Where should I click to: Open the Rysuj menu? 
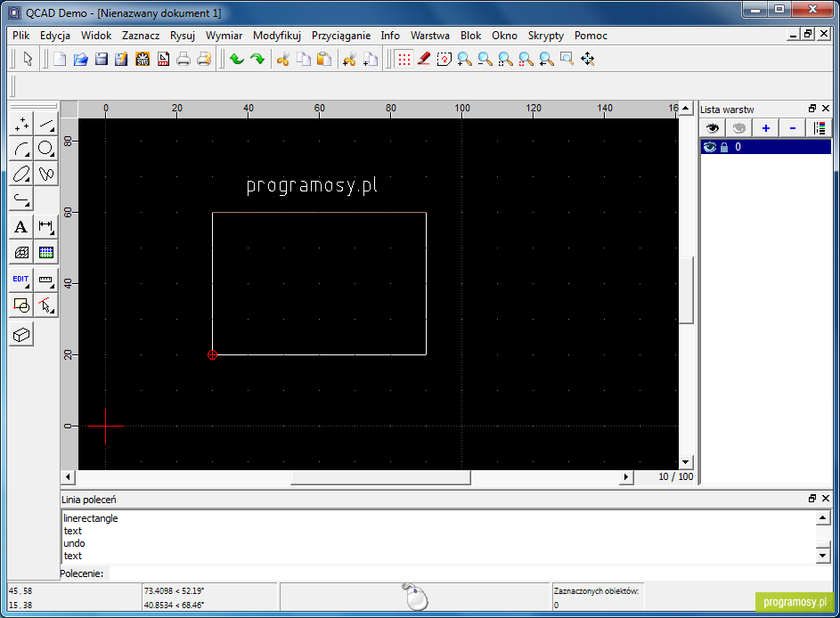tap(182, 36)
